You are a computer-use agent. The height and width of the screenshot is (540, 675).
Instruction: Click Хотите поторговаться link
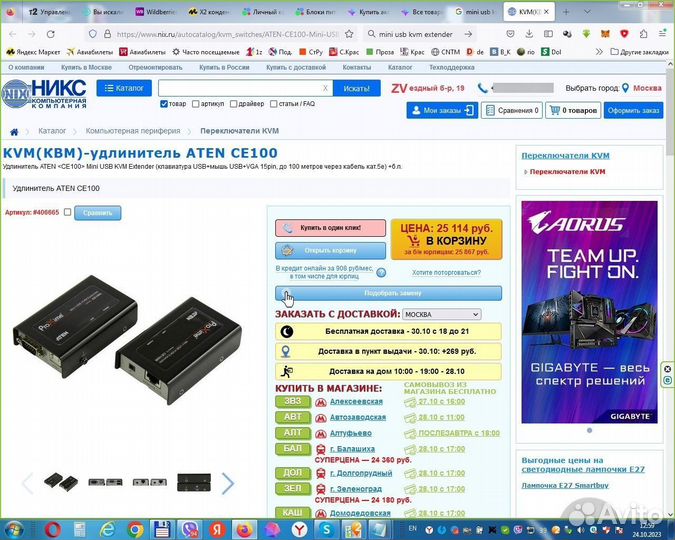click(446, 273)
